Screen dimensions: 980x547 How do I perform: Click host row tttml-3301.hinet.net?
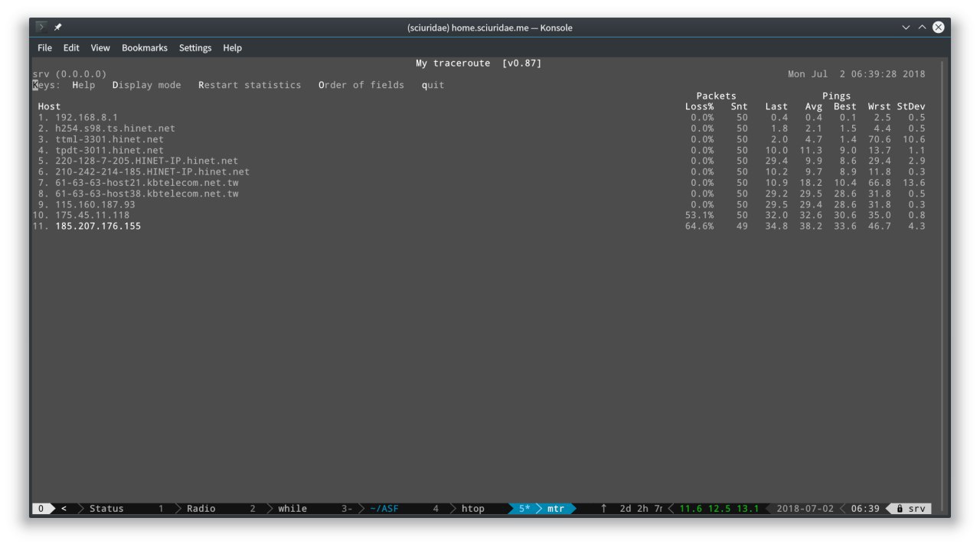pyautogui.click(x=109, y=139)
